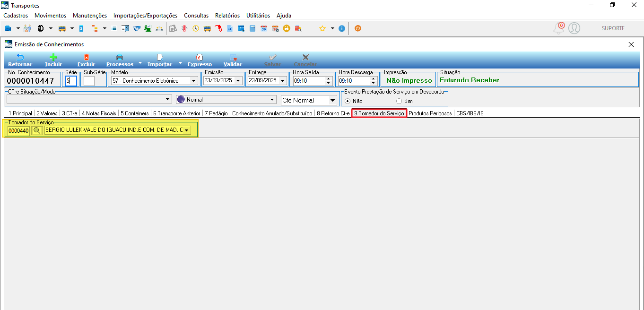The image size is (644, 310).
Task: Click the document with arrow export icon
Action: tap(230, 28)
